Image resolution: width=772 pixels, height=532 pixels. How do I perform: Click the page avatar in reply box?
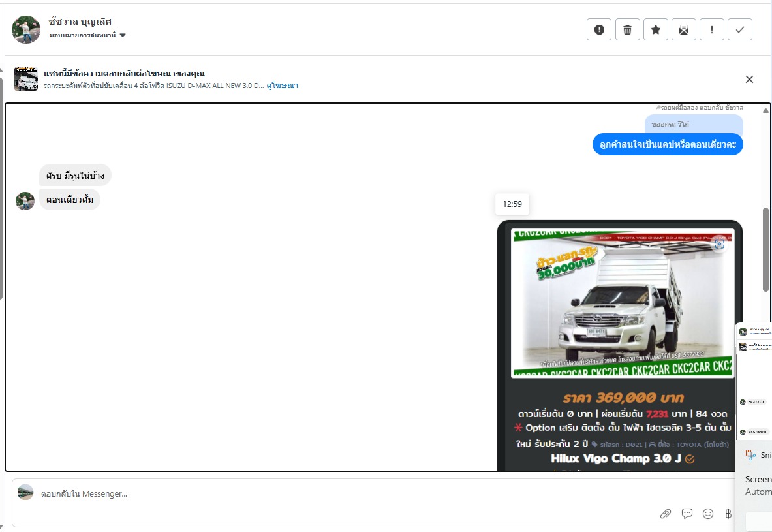pyautogui.click(x=25, y=492)
